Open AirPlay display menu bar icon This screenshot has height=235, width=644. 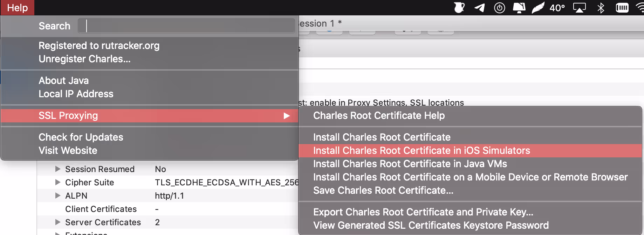pos(579,8)
